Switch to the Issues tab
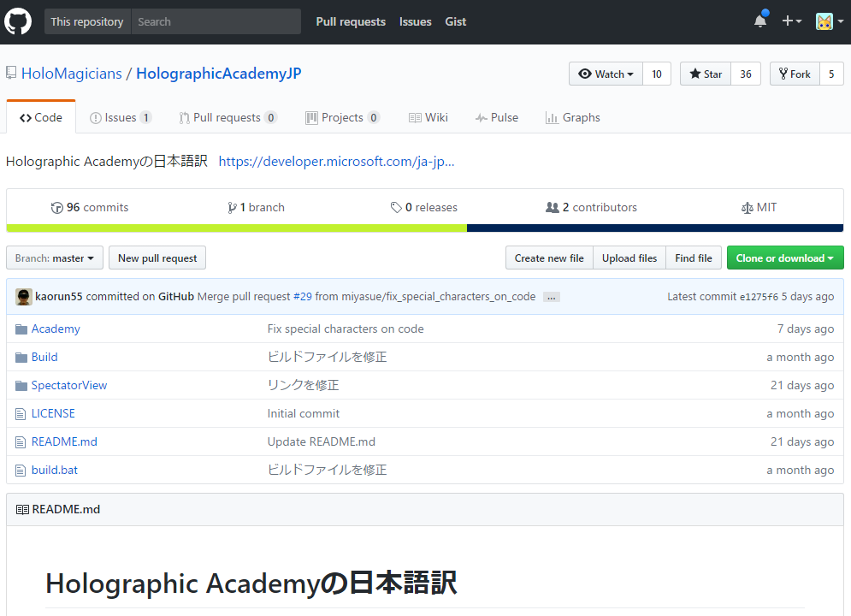 (121, 117)
